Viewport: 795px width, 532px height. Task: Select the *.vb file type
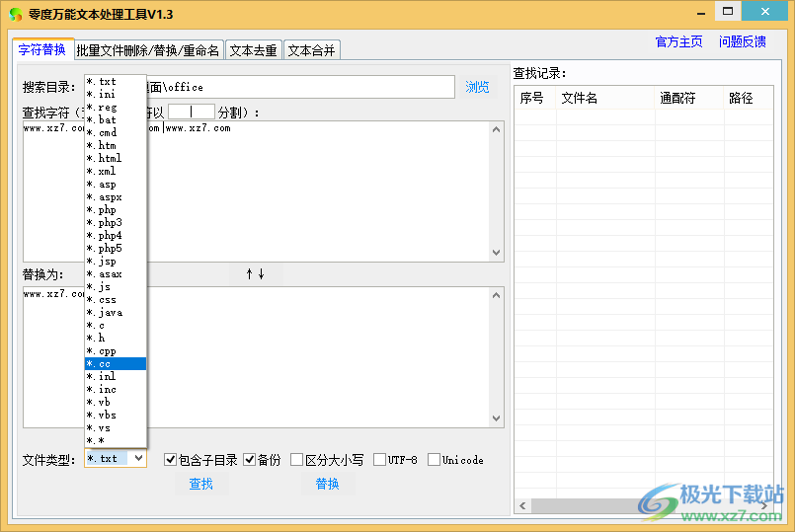[x=116, y=403]
